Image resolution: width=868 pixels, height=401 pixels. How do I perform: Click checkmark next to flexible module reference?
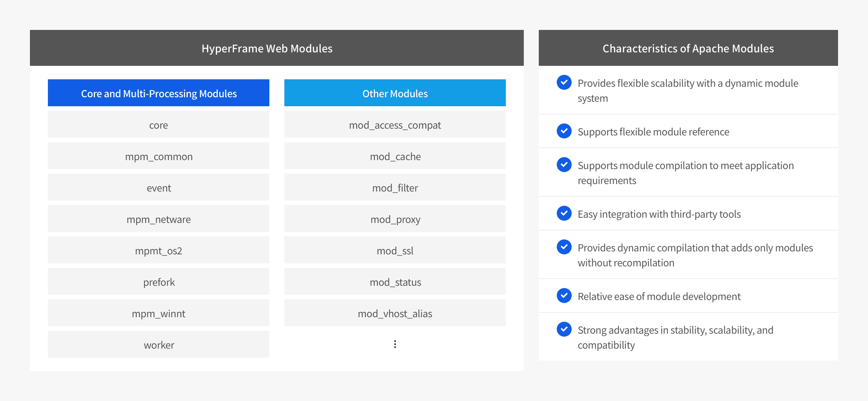[x=564, y=131]
